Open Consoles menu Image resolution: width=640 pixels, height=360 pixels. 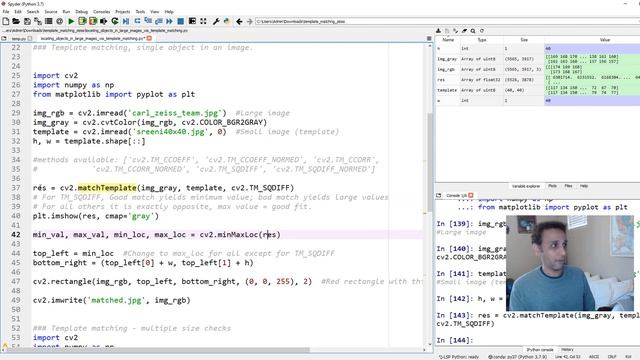(x=102, y=12)
